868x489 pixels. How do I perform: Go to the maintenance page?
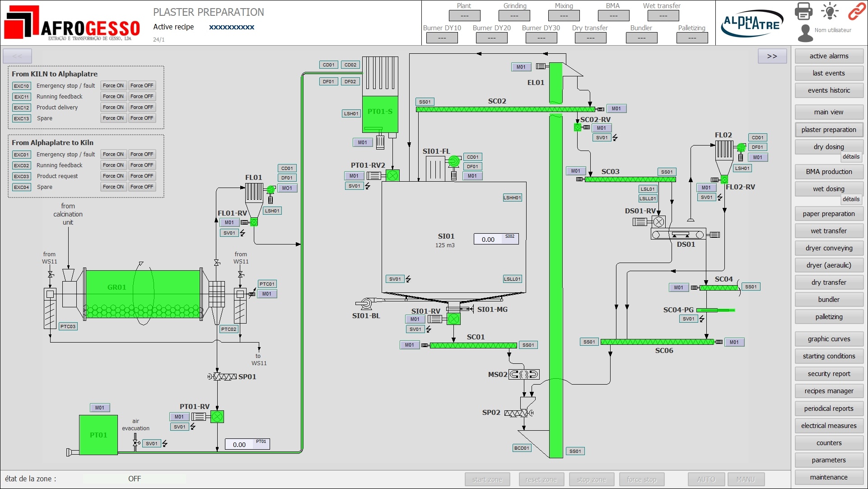pos(829,477)
